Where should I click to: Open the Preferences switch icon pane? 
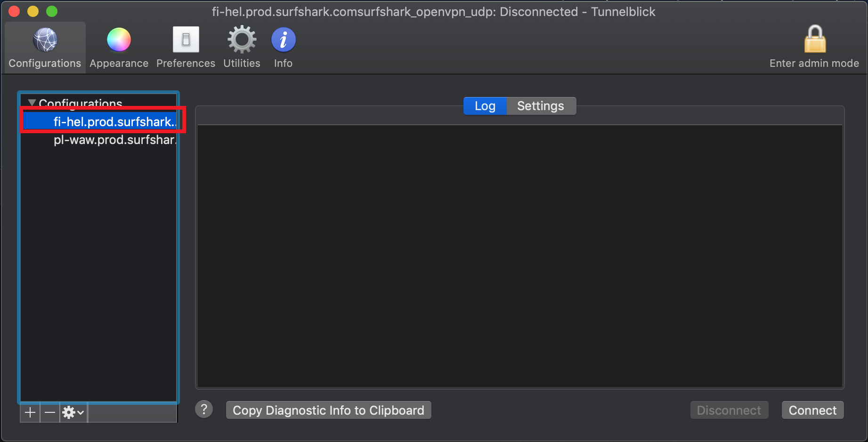(186, 48)
